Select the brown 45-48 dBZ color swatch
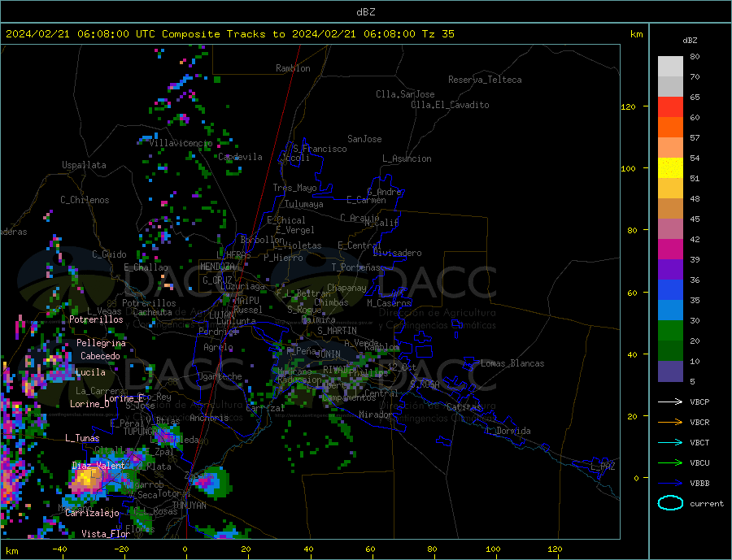 point(670,209)
